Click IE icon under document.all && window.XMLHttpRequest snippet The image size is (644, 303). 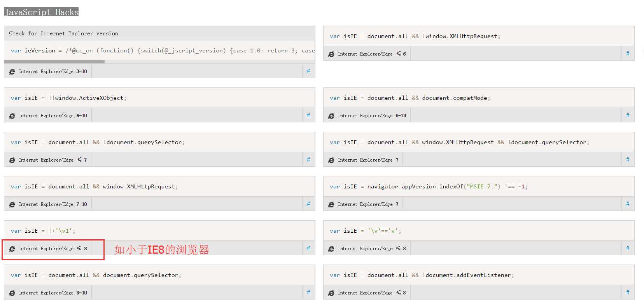(x=12, y=205)
